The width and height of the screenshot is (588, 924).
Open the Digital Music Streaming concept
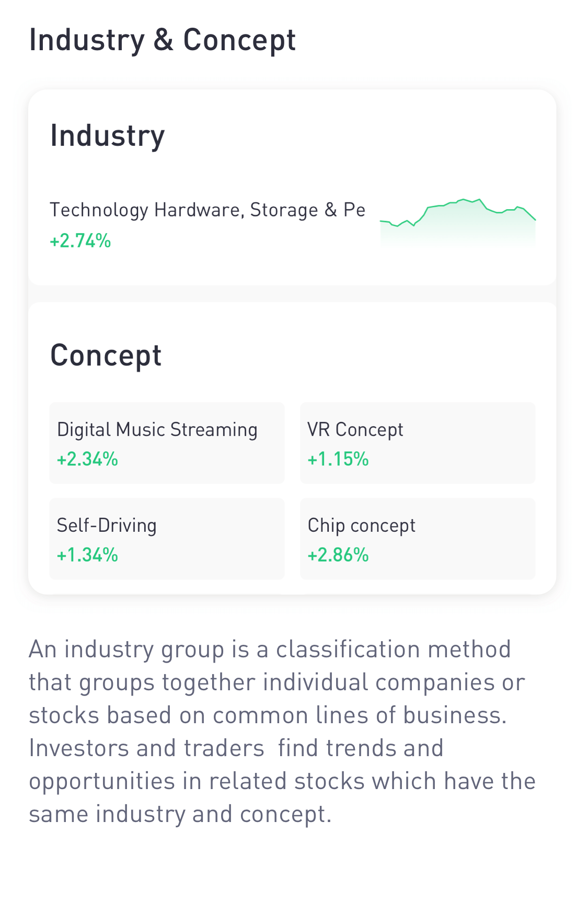167,443
